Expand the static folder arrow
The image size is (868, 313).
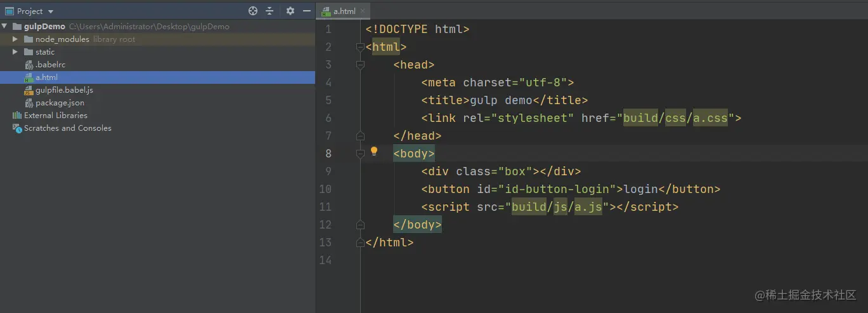[x=15, y=52]
